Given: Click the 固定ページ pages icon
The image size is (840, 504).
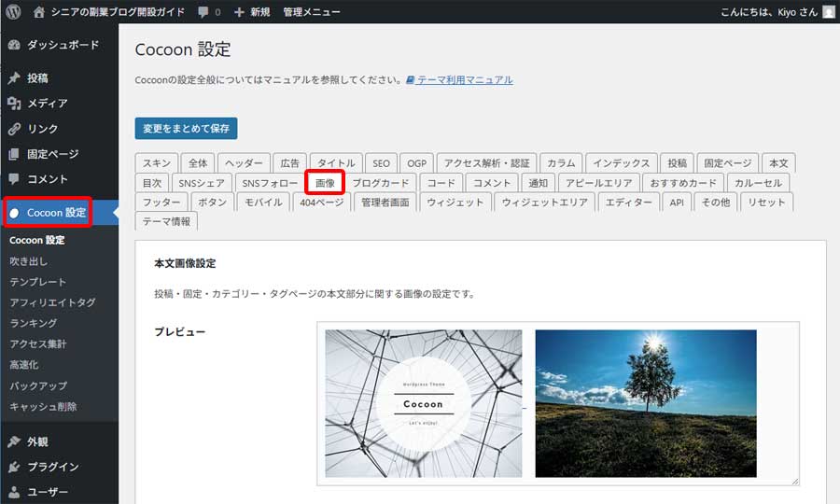Looking at the screenshot, I should point(14,154).
